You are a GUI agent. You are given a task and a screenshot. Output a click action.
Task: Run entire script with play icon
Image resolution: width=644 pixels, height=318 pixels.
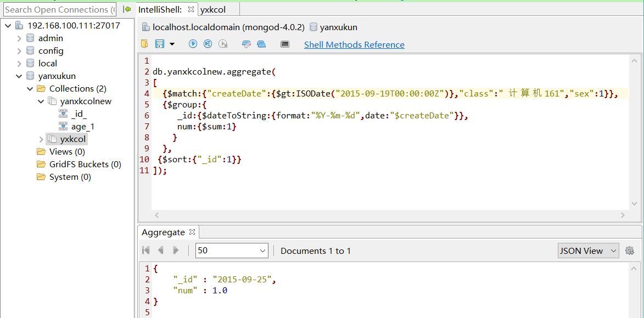click(193, 44)
